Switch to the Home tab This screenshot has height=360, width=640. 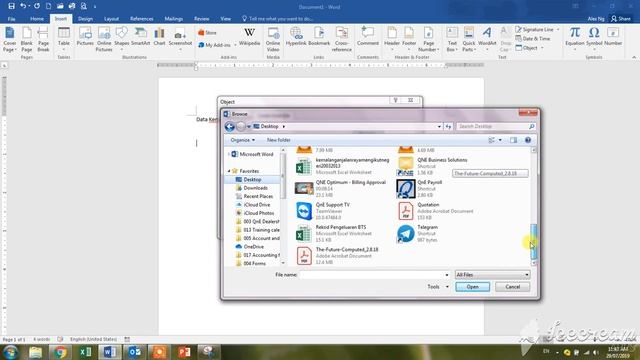point(37,19)
